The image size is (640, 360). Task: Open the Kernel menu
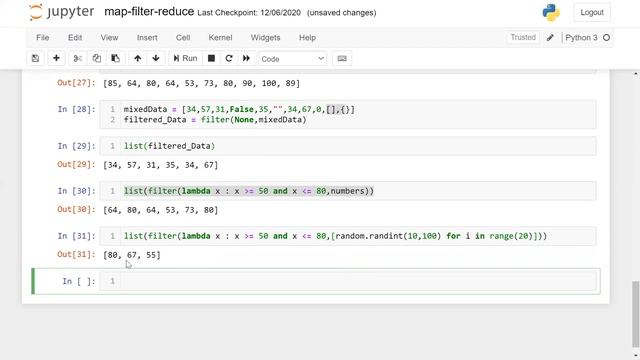pyautogui.click(x=220, y=38)
